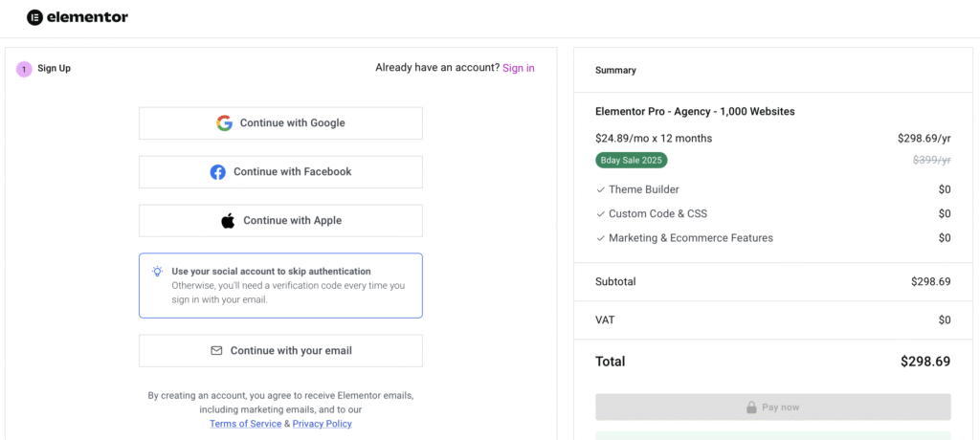Screen dimensions: 980x440
Task: Continue with Google button
Action: (x=280, y=123)
